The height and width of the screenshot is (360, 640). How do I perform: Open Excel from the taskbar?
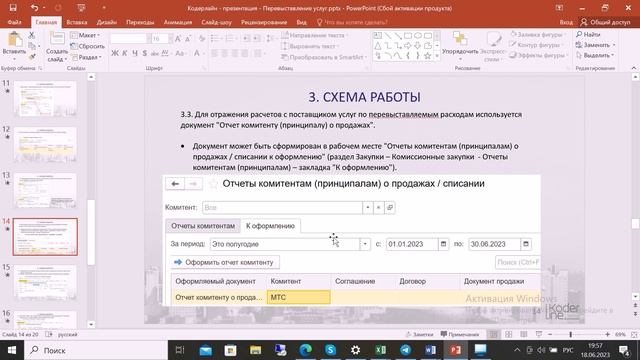[380, 350]
